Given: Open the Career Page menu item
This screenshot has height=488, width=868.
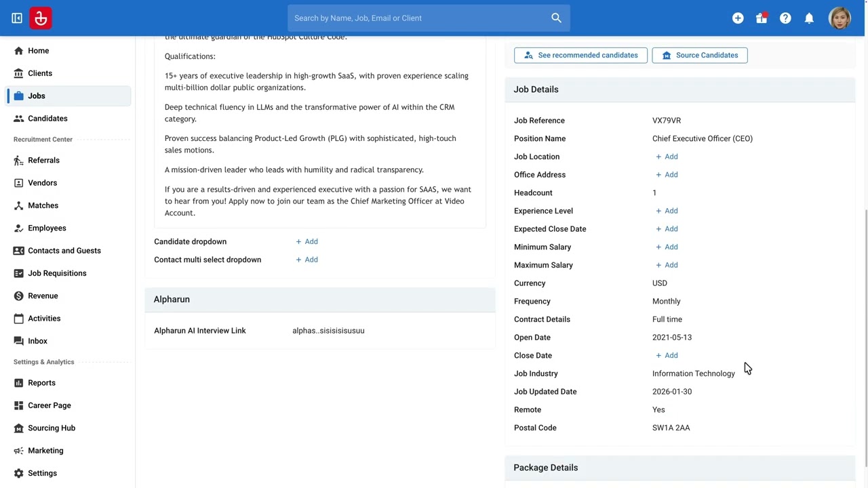Looking at the screenshot, I should point(68,405).
